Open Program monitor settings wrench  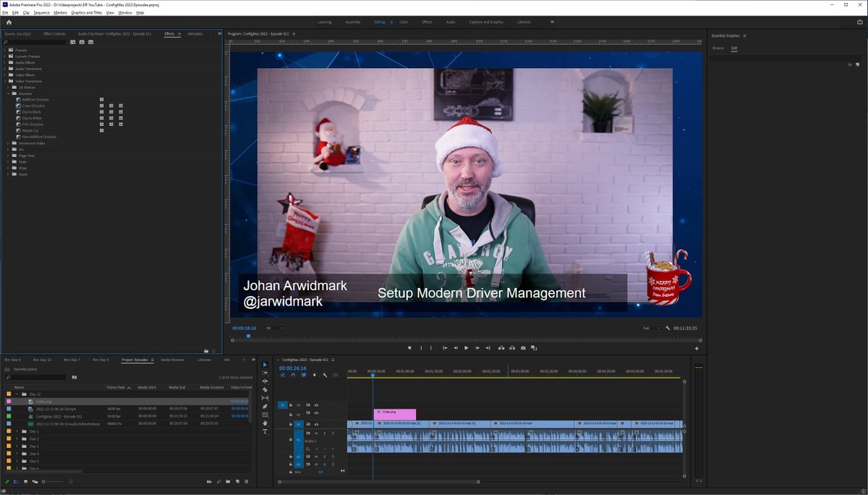668,328
